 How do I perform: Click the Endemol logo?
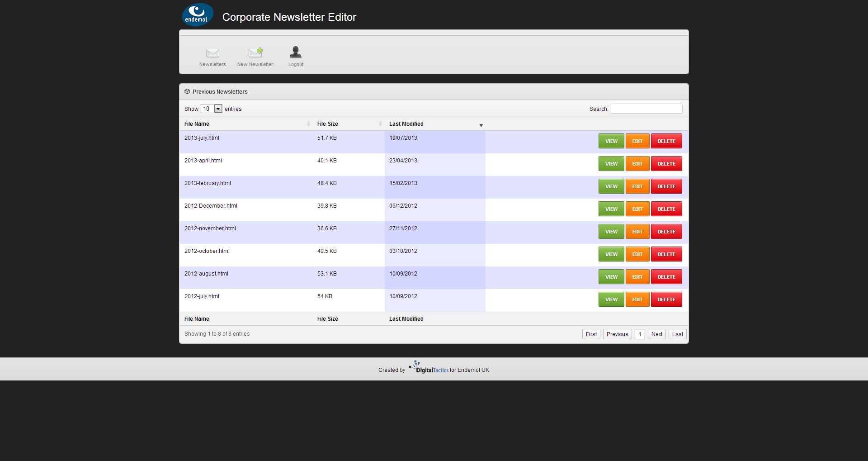(x=198, y=15)
